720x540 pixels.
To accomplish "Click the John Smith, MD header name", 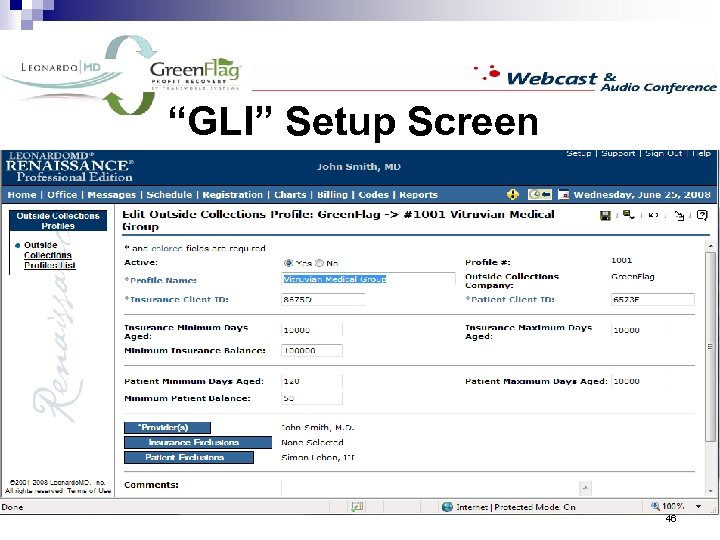I will (359, 167).
